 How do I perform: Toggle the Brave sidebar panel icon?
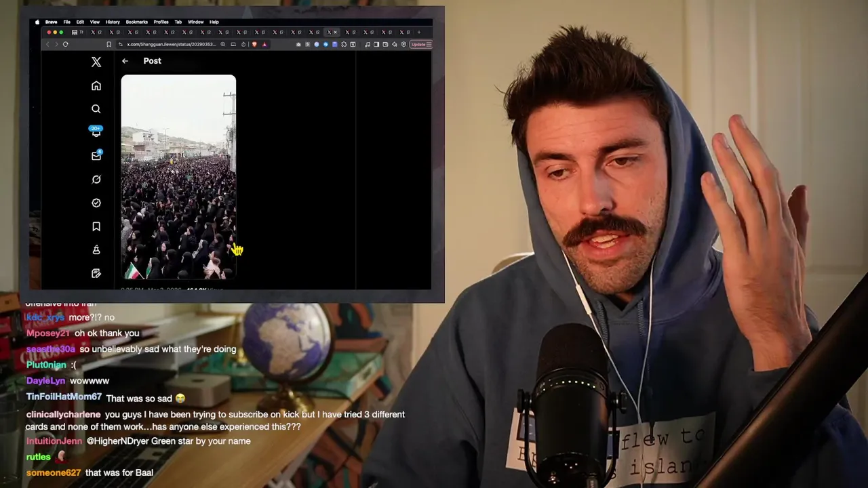376,44
